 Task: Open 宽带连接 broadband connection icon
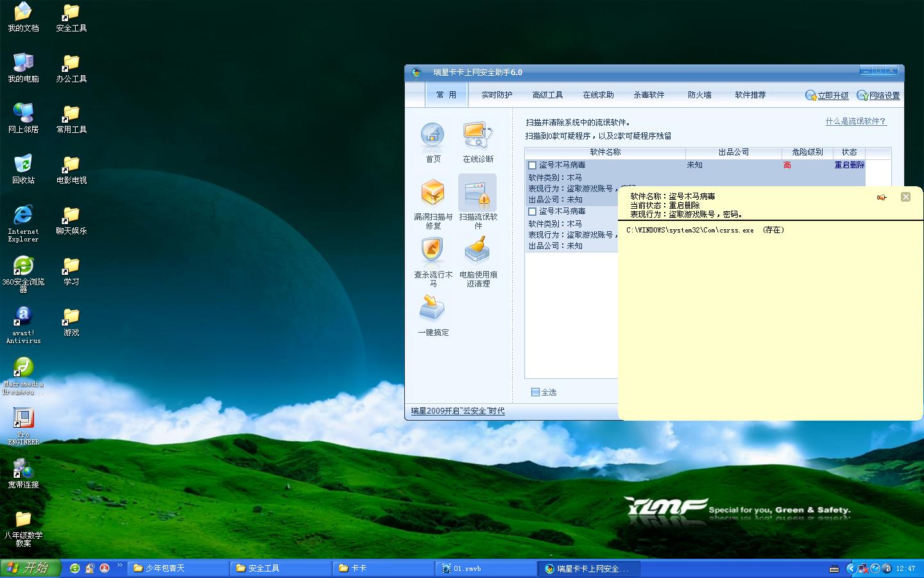tap(23, 474)
